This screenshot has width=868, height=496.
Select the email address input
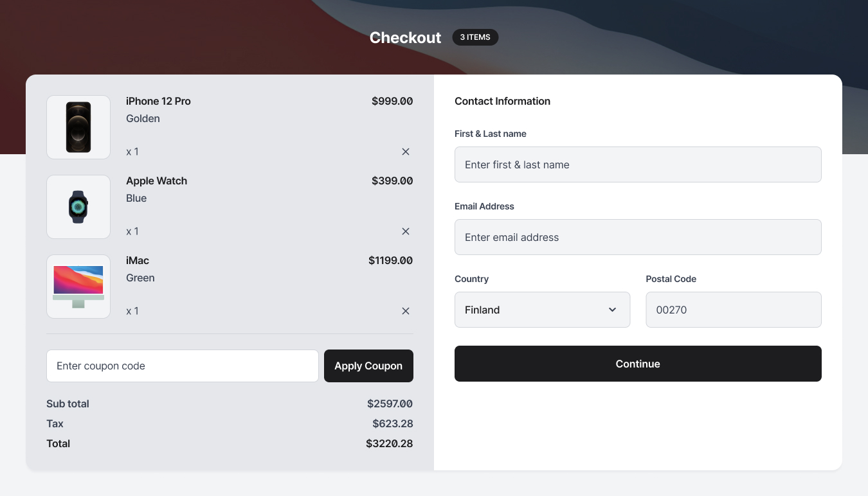point(638,237)
